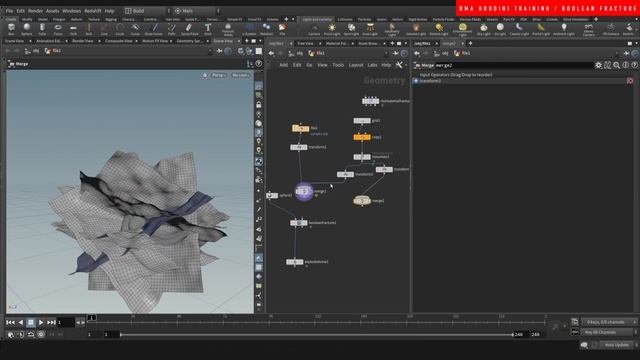Screen dimensions: 640x360
Task: Open the File menu
Action: pos(9,11)
